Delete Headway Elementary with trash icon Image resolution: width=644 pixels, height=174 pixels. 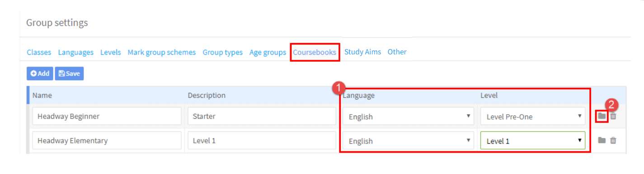613,140
